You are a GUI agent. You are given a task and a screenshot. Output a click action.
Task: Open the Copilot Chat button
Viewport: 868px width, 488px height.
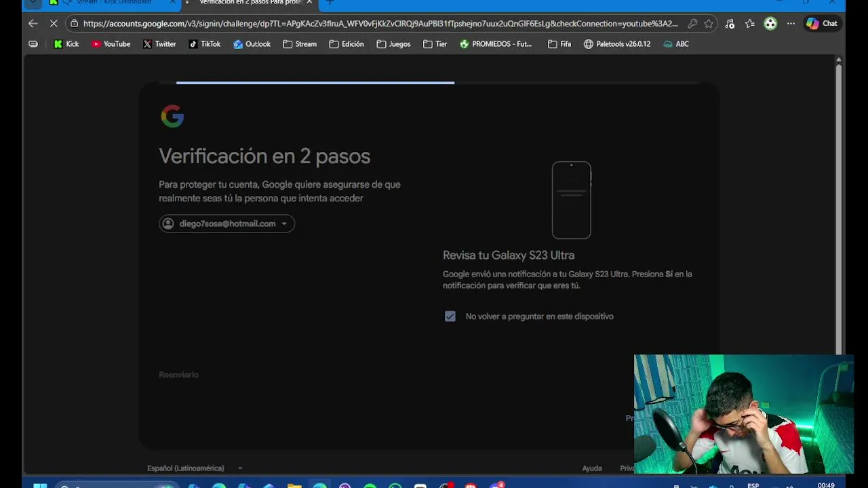tap(822, 24)
